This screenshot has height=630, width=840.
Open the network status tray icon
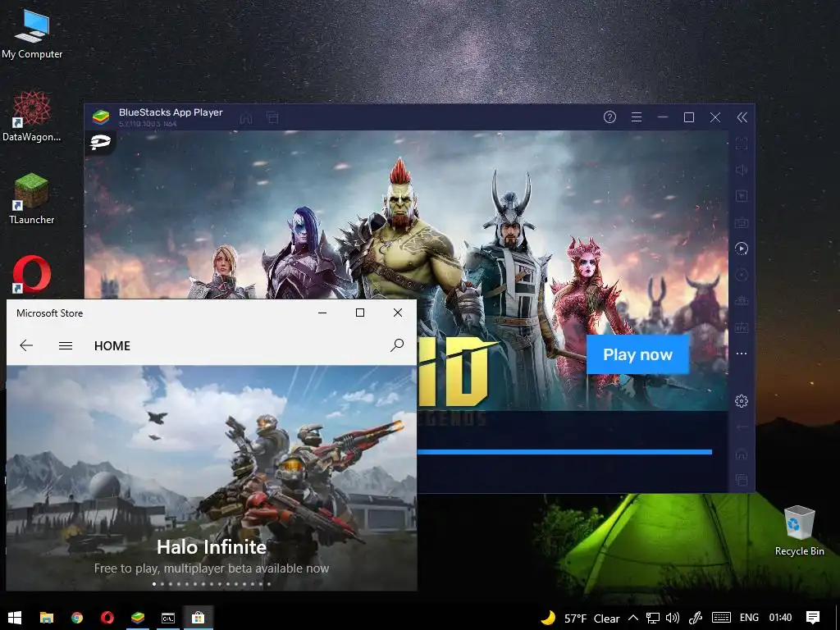click(652, 619)
